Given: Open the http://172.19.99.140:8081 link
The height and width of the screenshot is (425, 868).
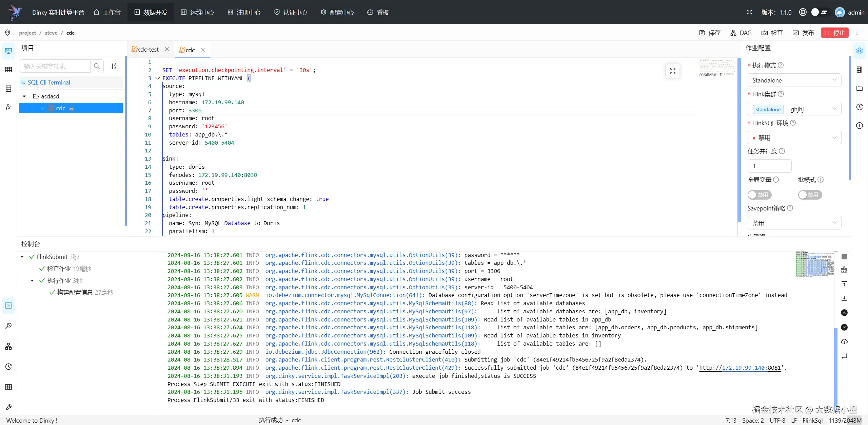Looking at the screenshot, I should (740, 368).
